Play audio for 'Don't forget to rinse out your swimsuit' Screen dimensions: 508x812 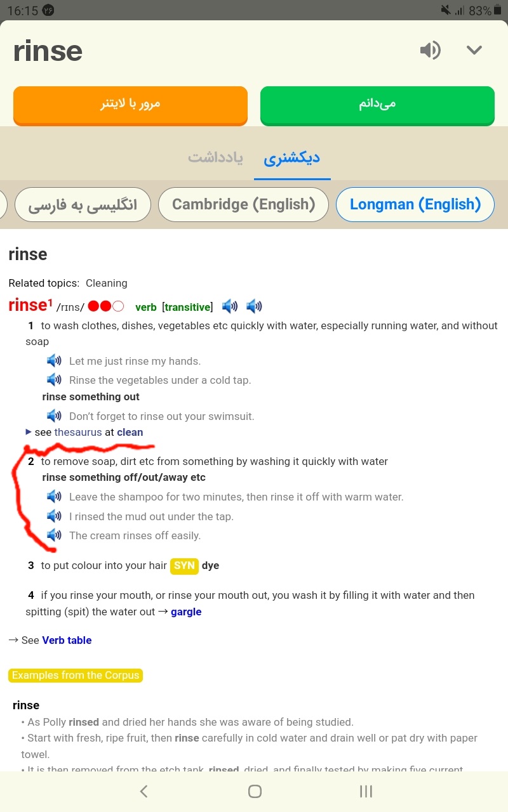(x=54, y=416)
